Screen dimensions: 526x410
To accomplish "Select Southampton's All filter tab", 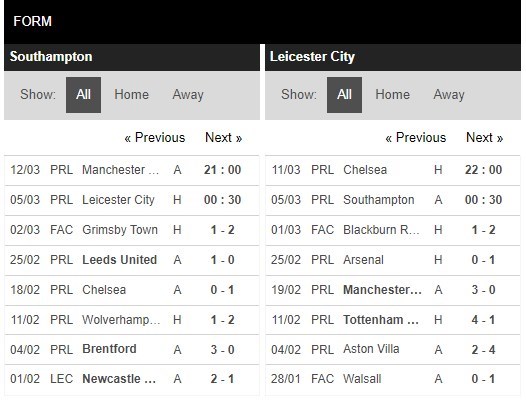I will coord(83,95).
